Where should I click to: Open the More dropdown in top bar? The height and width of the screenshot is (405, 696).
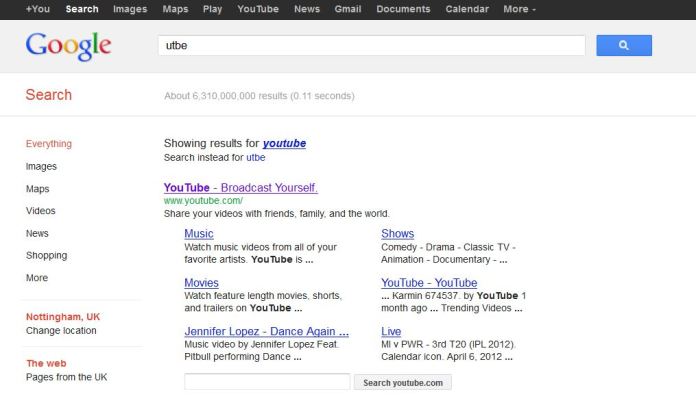(x=519, y=9)
